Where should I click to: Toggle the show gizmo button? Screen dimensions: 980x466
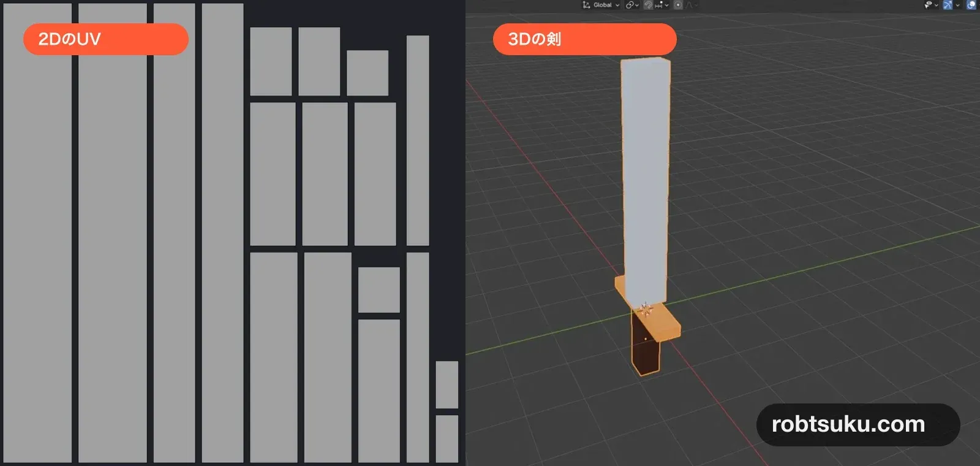click(x=948, y=5)
